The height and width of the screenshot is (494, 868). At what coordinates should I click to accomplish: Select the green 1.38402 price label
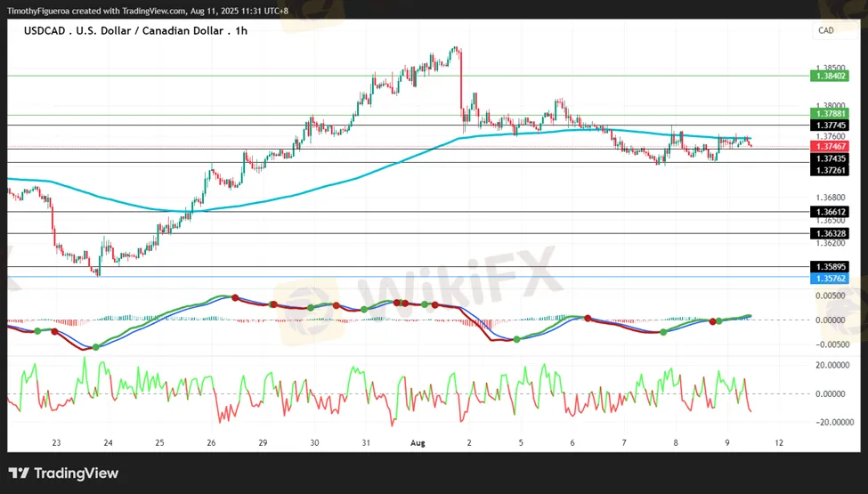tap(829, 76)
